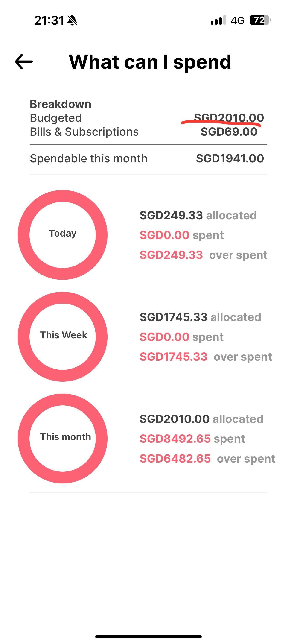Tap the cellular signal bars icon

pos(218,20)
